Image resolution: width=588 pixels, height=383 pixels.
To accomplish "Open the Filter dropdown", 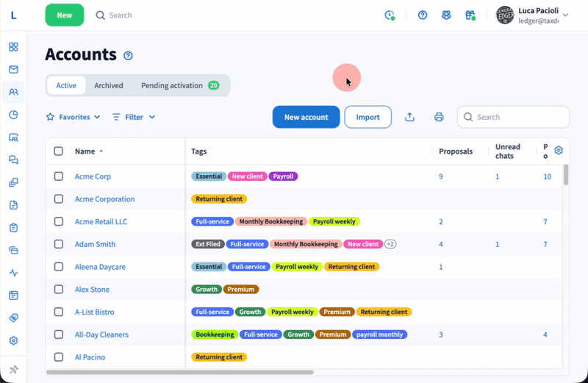I will pos(134,117).
